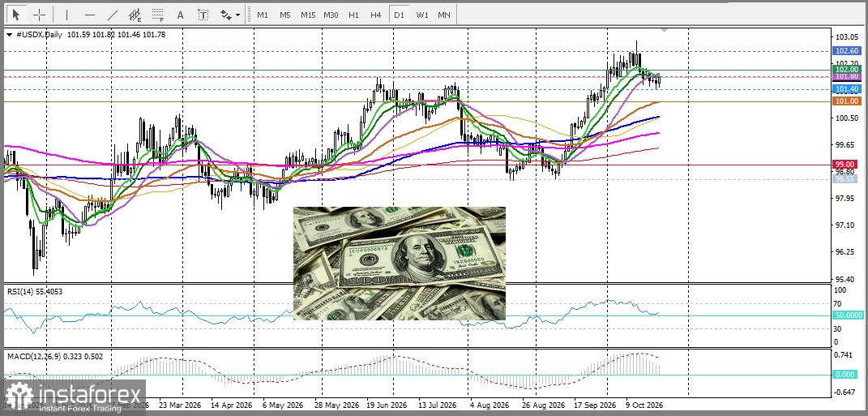The width and height of the screenshot is (868, 416).
Task: Click the 102.60 price level label
Action: click(846, 50)
